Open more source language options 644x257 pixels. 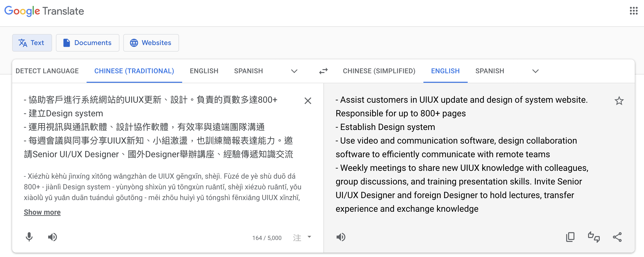(294, 71)
